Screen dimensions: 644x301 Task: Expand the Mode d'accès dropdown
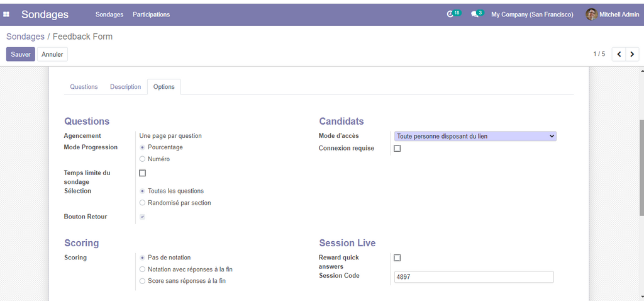(x=475, y=136)
